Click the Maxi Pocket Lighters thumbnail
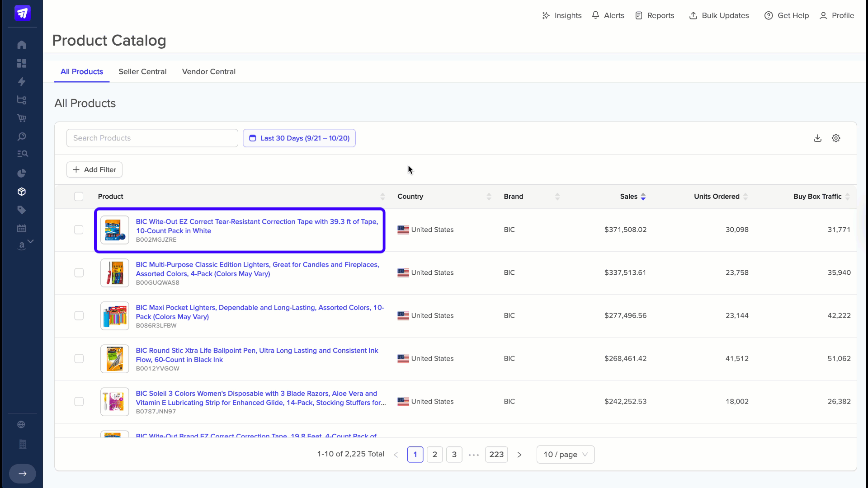 (115, 316)
